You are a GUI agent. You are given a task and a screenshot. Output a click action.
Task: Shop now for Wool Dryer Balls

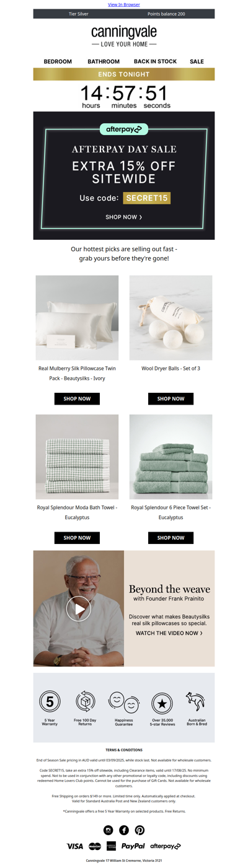click(x=170, y=398)
